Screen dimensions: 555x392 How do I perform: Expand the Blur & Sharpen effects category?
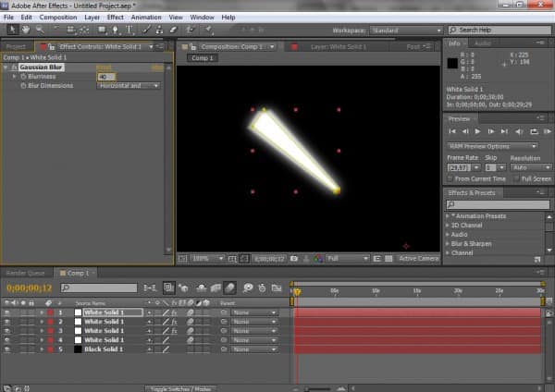449,243
